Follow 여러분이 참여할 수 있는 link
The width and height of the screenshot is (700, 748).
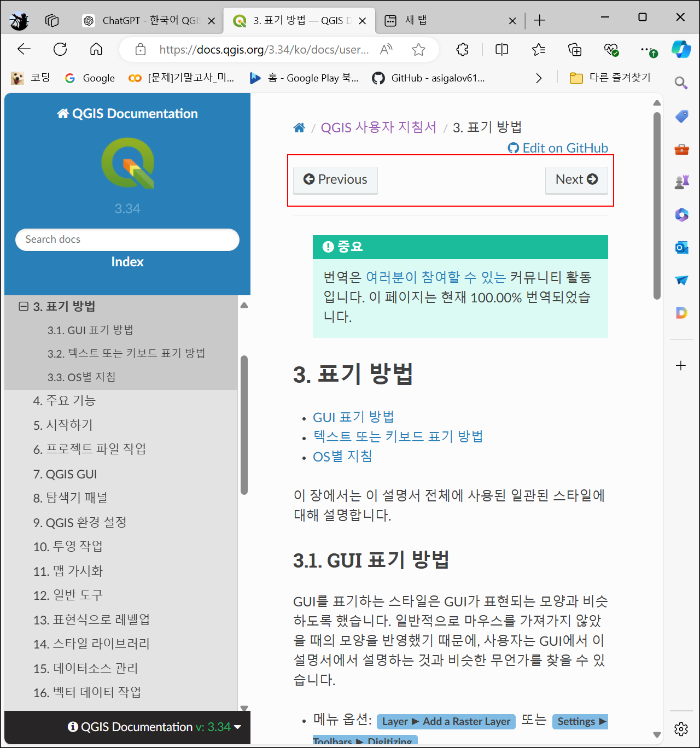point(436,277)
